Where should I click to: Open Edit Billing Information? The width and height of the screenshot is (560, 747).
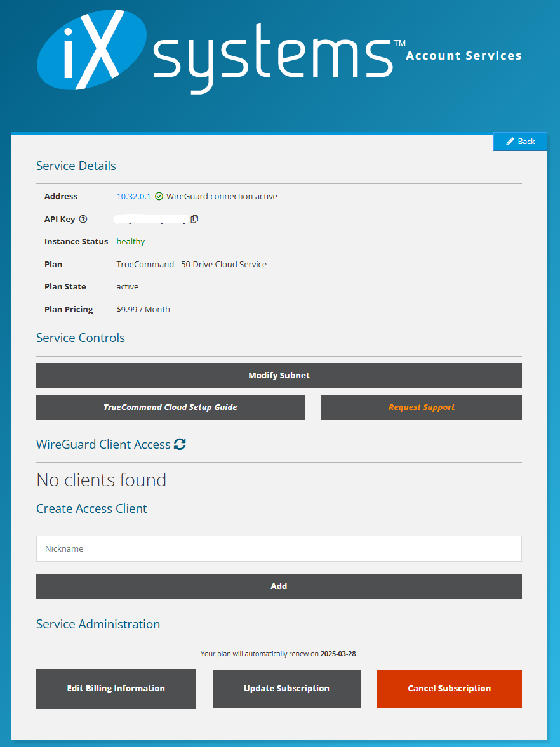[116, 688]
